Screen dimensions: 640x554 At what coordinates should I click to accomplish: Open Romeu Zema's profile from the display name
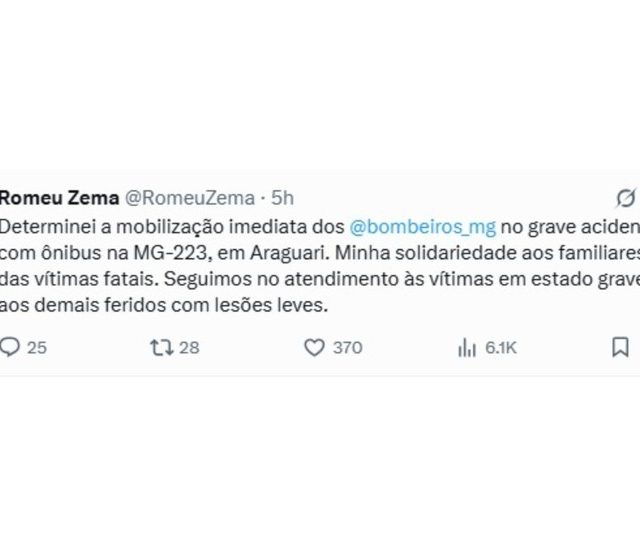pyautogui.click(x=60, y=198)
